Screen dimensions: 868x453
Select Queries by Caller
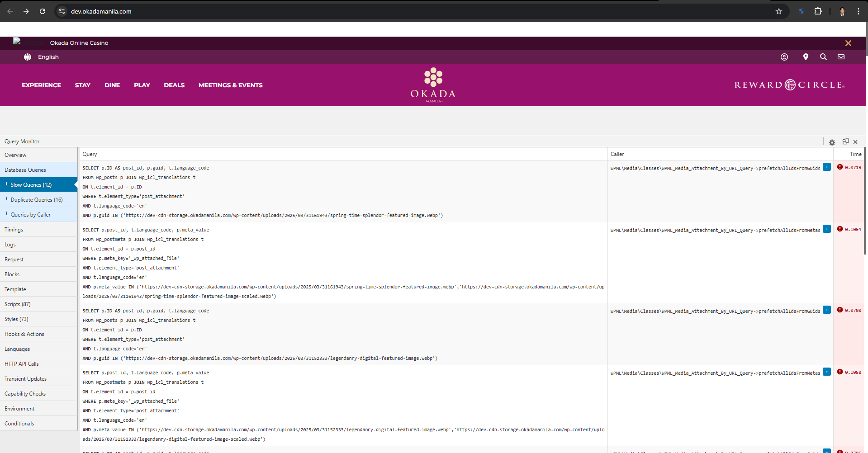point(38,214)
